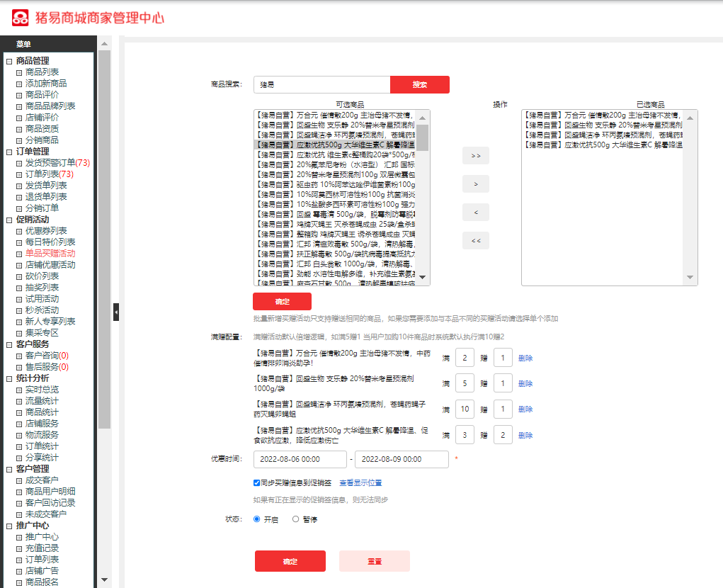Image resolution: width=723 pixels, height=588 pixels.
Task: Remove all products with << button
Action: pos(476,241)
